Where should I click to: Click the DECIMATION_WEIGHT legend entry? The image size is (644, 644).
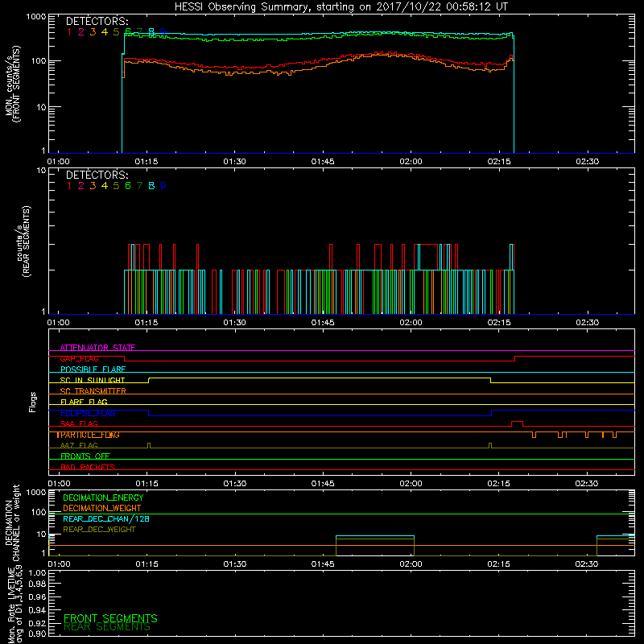pos(102,508)
